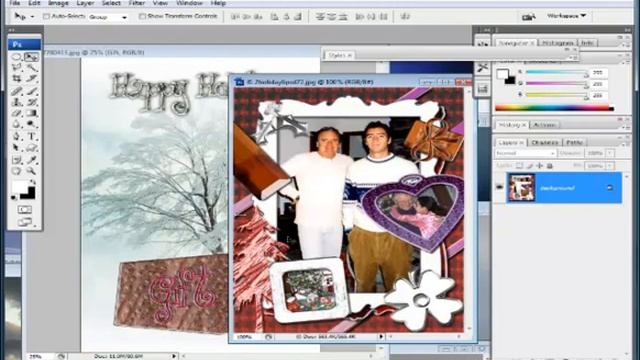Select the Brush tool
Viewport: 640px width, 360px height.
[31, 91]
